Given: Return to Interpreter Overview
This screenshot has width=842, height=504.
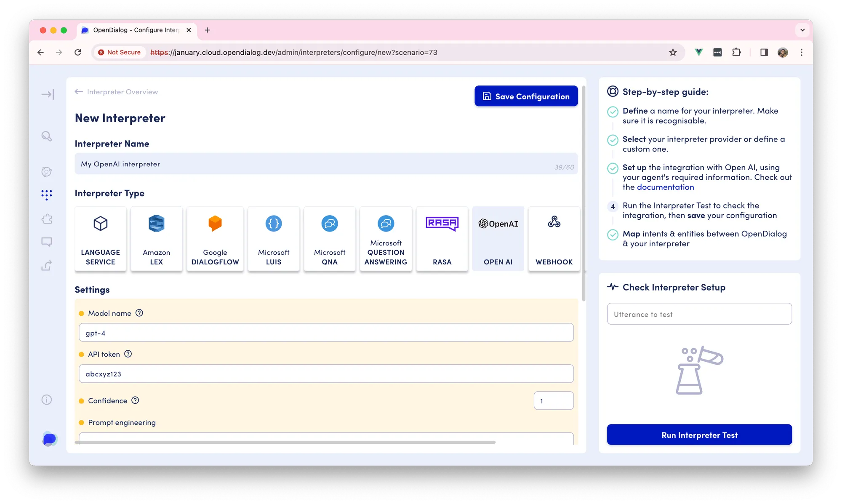Looking at the screenshot, I should point(117,92).
